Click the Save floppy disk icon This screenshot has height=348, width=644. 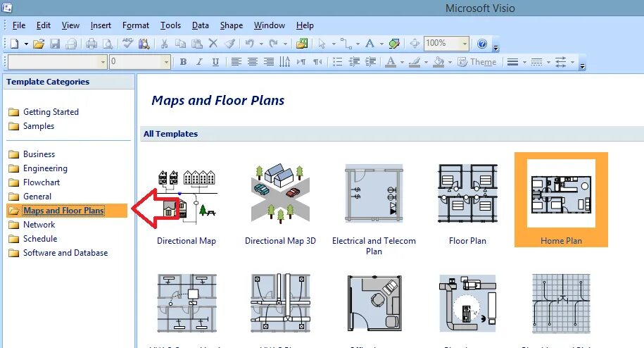[55, 44]
